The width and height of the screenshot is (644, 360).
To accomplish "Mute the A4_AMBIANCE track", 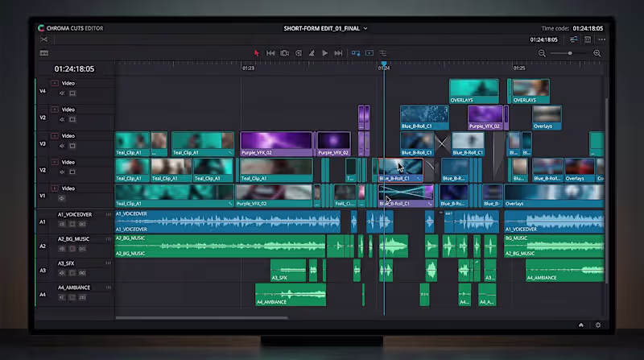I will (x=62, y=297).
